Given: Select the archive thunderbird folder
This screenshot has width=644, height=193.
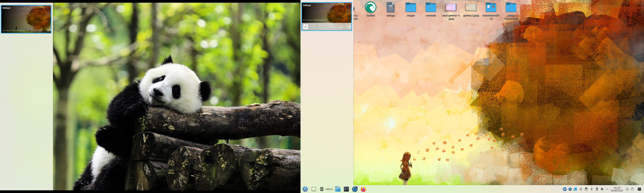Looking at the screenshot, I should pyautogui.click(x=511, y=11).
